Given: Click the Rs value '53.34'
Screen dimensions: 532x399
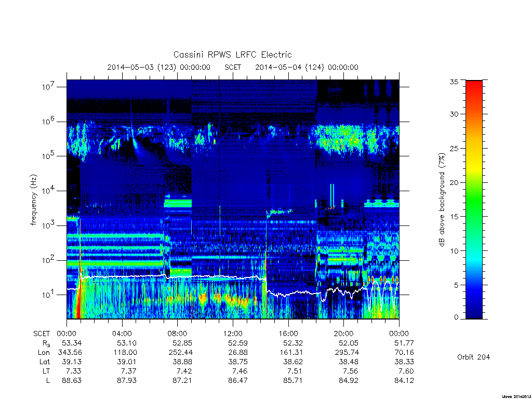Looking at the screenshot, I should (72, 343).
